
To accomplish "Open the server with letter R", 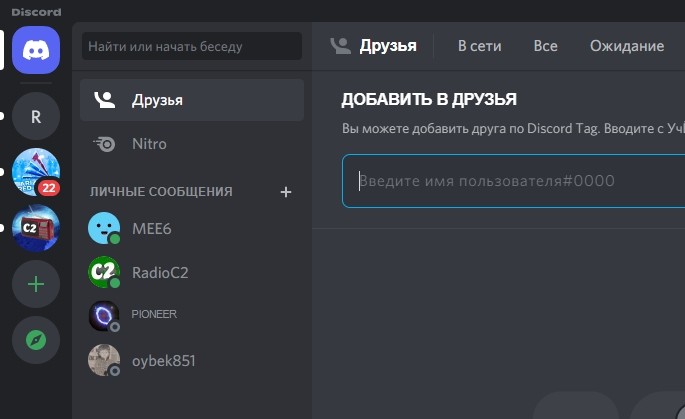I will 36,116.
